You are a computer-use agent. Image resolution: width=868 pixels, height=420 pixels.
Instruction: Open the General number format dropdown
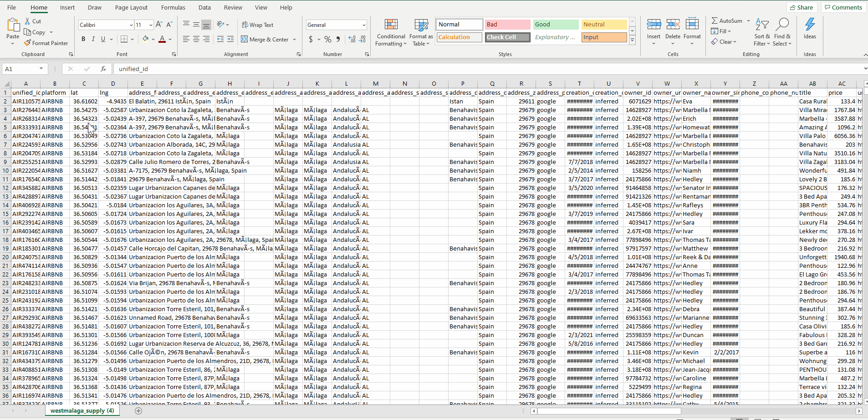(364, 25)
